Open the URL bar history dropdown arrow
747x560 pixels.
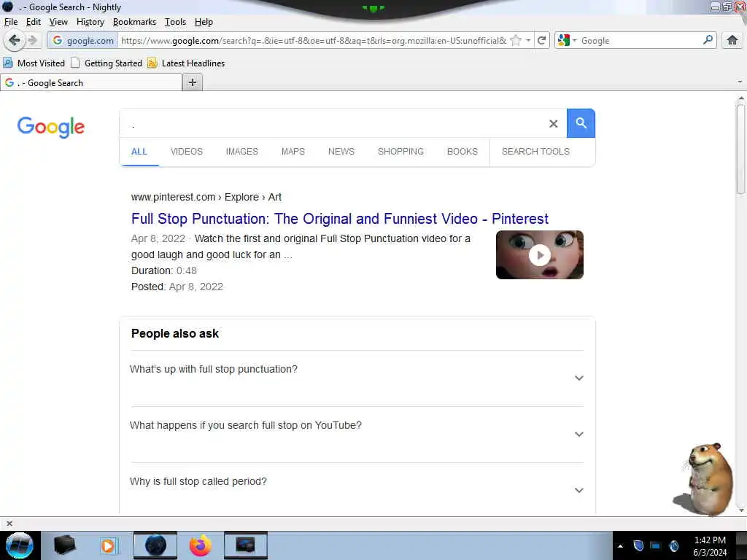[x=528, y=41]
